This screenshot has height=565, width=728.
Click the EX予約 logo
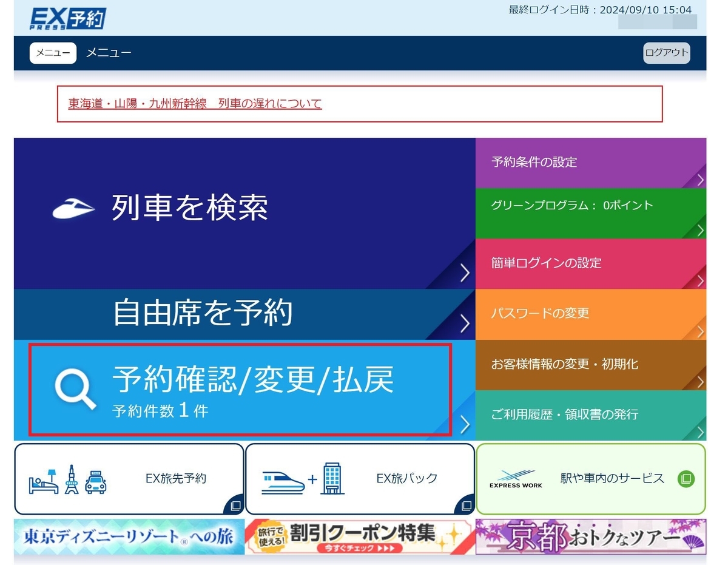68,18
